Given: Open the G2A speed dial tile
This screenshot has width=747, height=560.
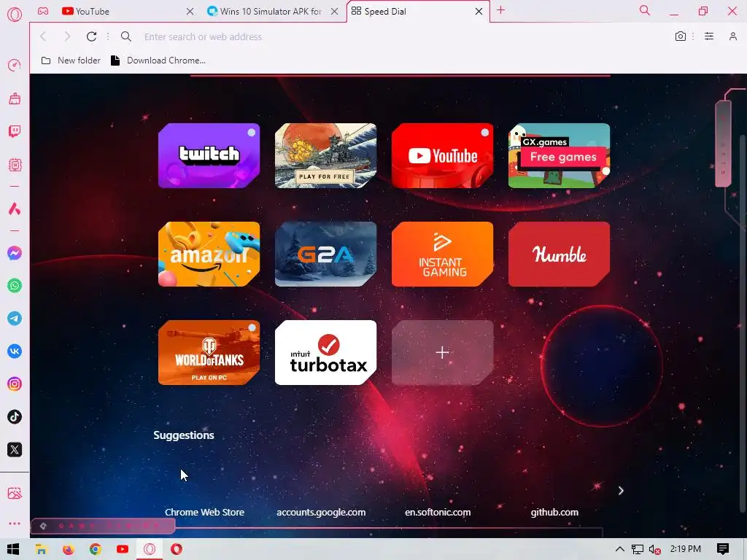Looking at the screenshot, I should [x=326, y=254].
